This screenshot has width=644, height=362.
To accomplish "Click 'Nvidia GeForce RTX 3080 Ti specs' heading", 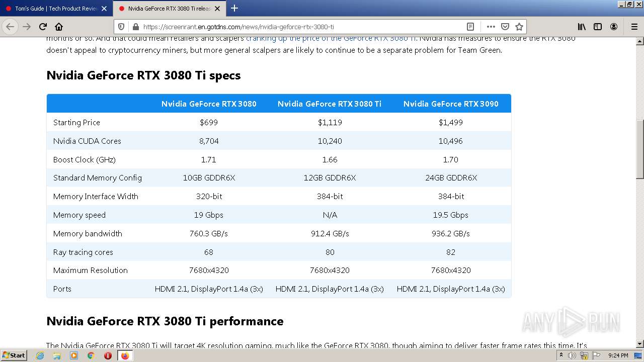I will pyautogui.click(x=143, y=75).
